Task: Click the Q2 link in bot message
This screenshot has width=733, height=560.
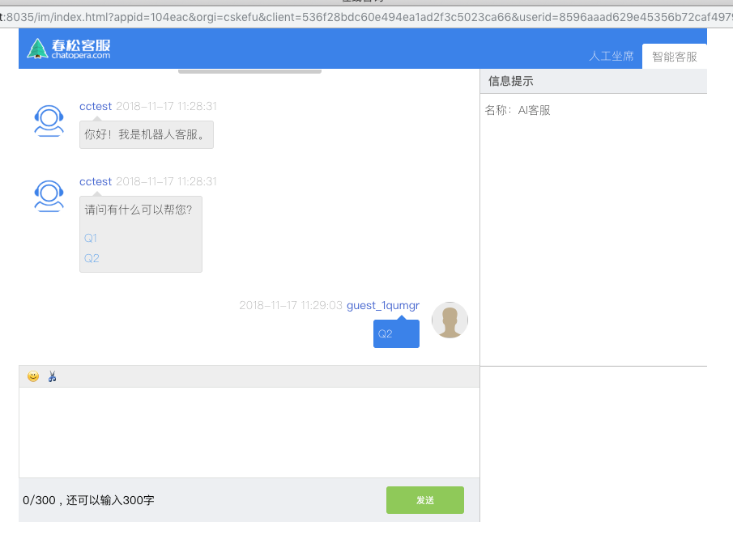Action: pos(92,258)
